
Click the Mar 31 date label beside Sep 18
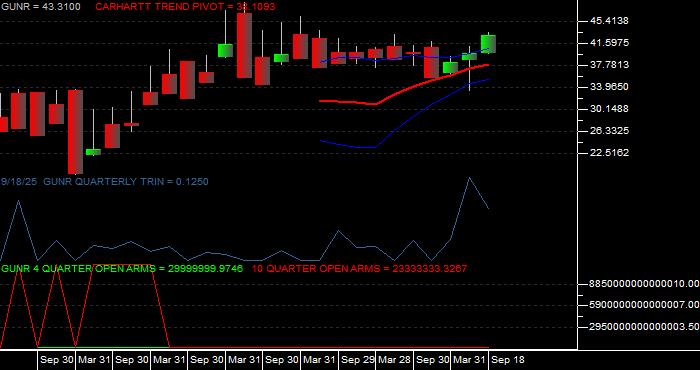pos(470,360)
